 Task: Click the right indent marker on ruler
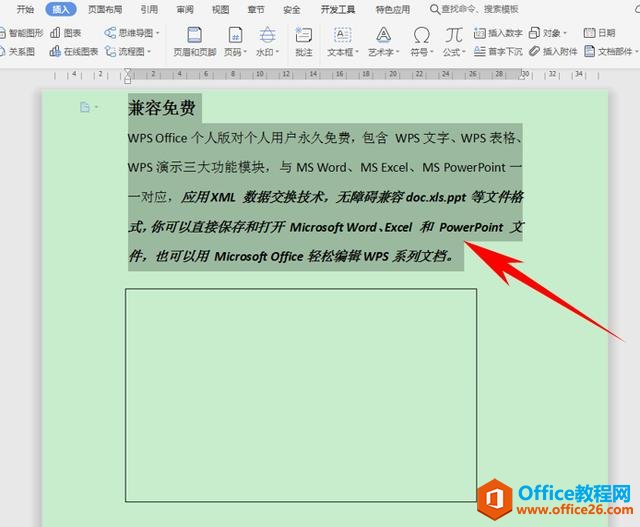pos(522,77)
